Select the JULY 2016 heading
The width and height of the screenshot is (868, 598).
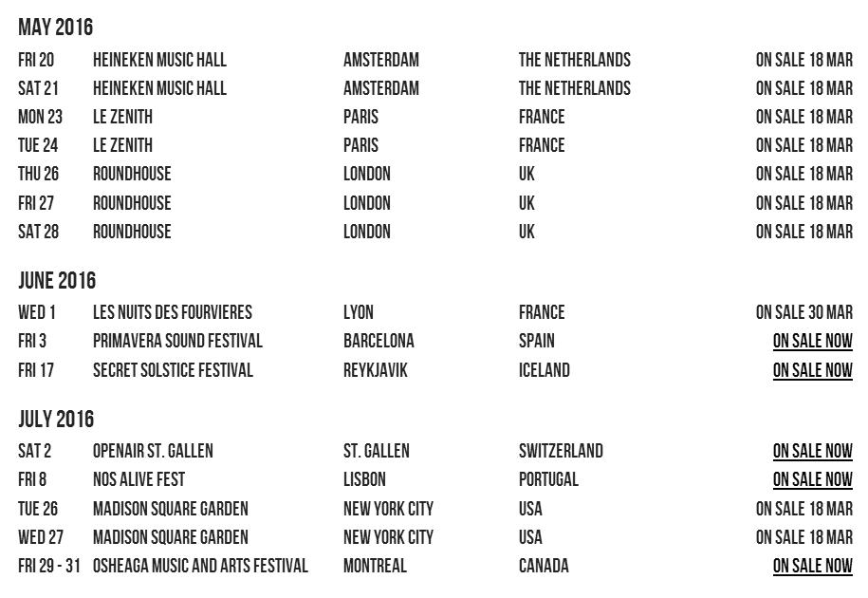[x=56, y=420]
